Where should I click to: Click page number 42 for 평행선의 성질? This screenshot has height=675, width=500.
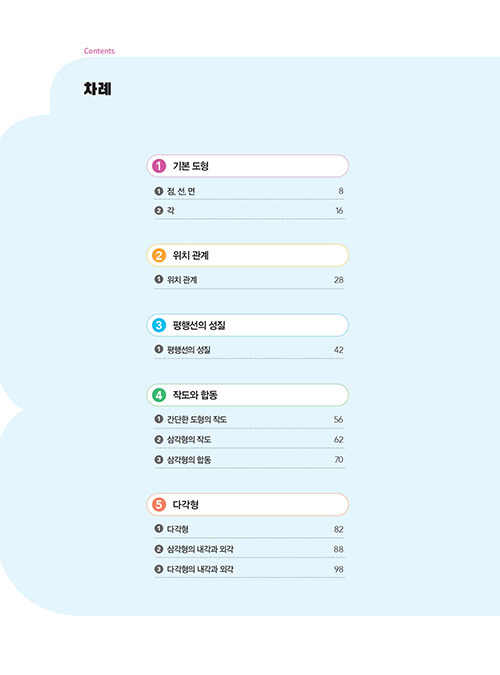339,350
